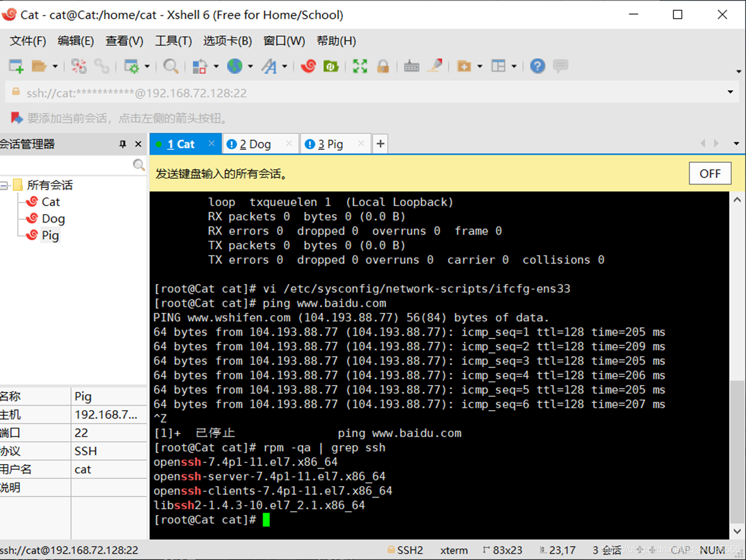The width and height of the screenshot is (746, 560).
Task: Click the Open Session folder icon
Action: point(39,66)
